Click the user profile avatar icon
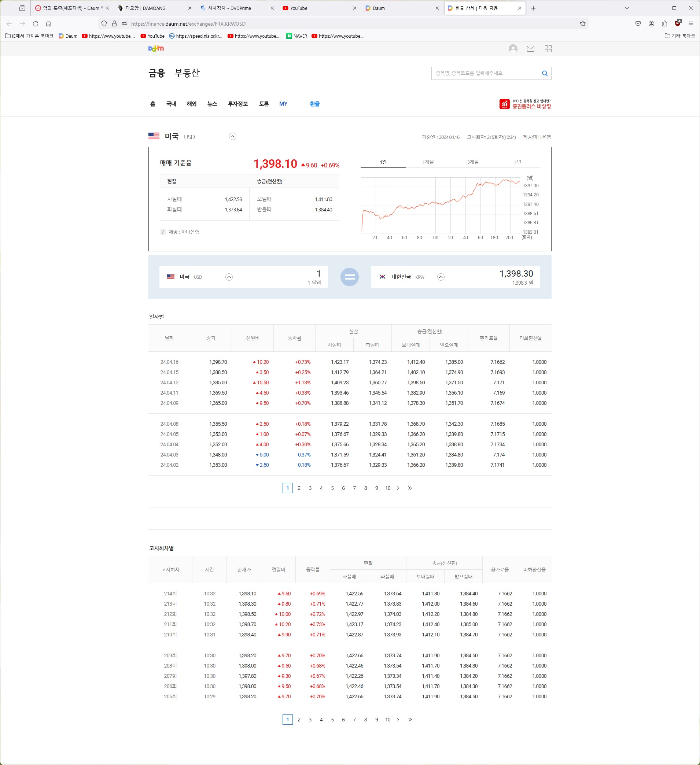Viewport: 700px width, 765px height. pos(513,49)
